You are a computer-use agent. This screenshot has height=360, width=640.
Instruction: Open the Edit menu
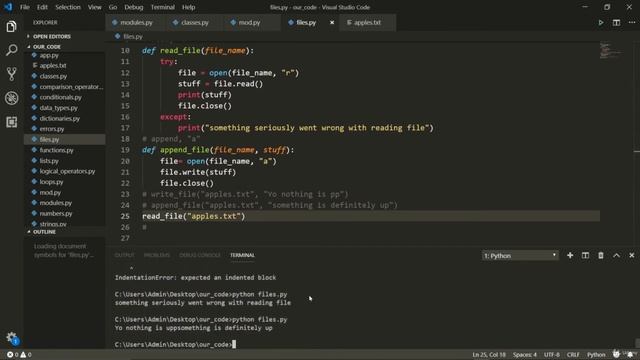point(42,7)
